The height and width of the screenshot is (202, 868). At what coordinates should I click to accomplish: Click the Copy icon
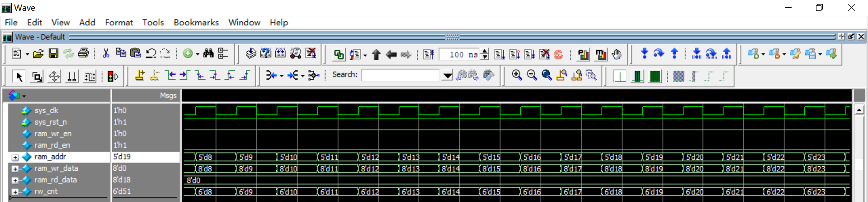point(121,53)
